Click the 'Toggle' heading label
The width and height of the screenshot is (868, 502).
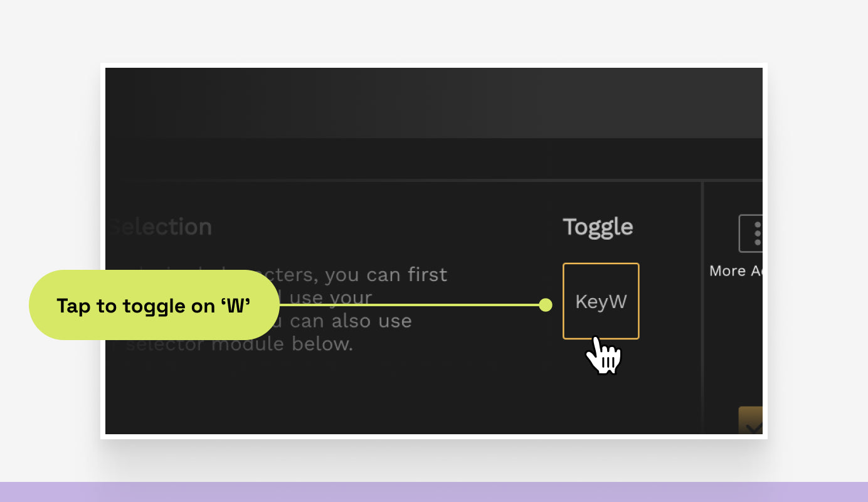598,227
